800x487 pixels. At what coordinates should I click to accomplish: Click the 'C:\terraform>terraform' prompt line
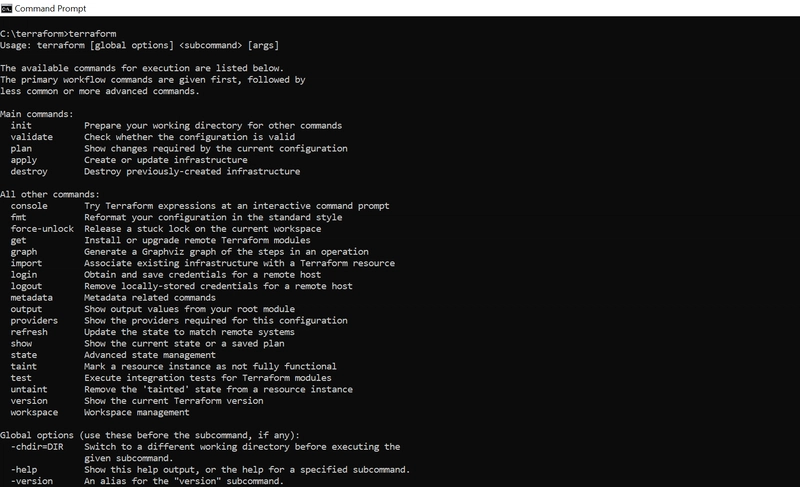tap(58, 34)
